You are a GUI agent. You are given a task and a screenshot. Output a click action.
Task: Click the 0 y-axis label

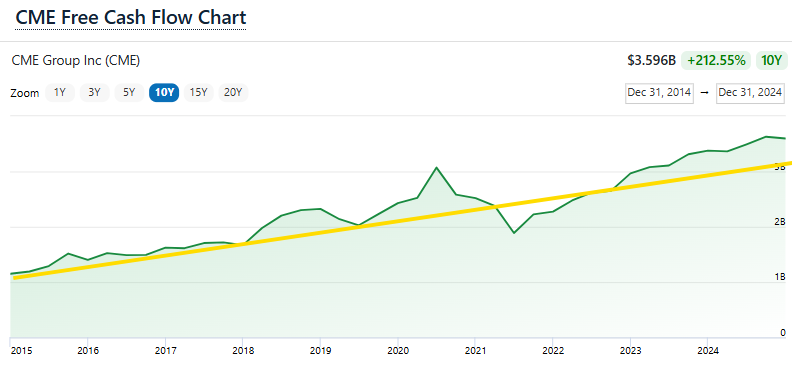[x=783, y=332]
